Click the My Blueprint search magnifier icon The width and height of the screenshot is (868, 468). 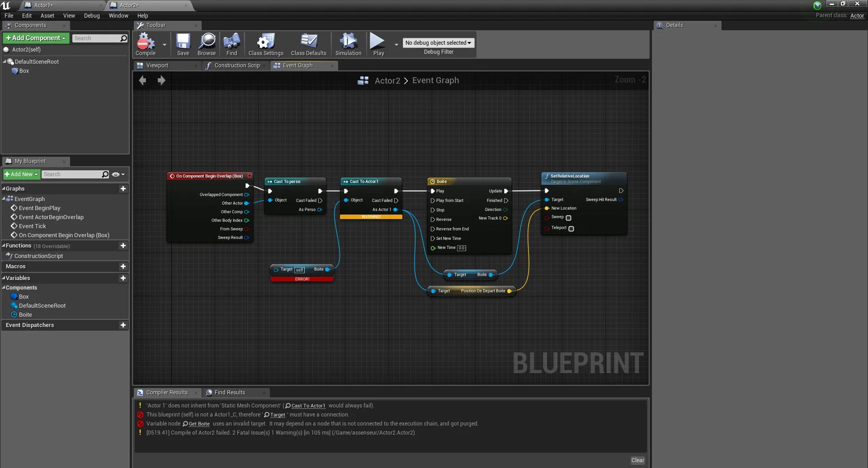105,174
